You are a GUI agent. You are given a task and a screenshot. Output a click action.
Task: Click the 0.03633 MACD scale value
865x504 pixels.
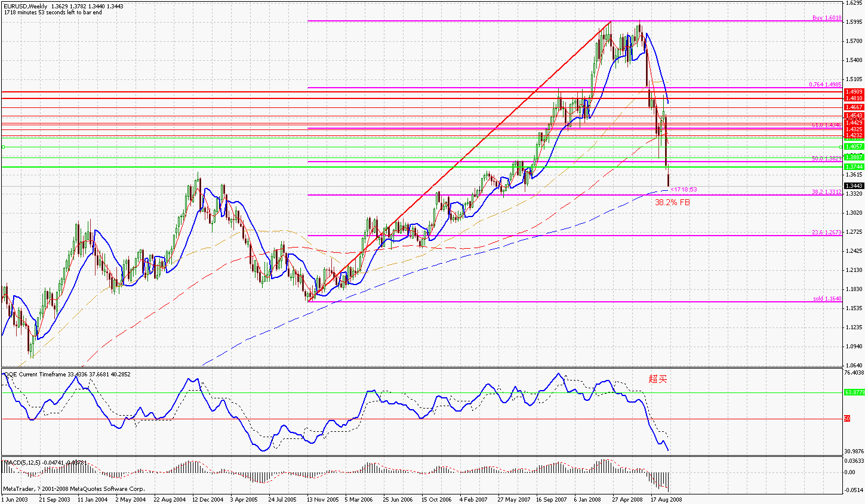tap(854, 461)
